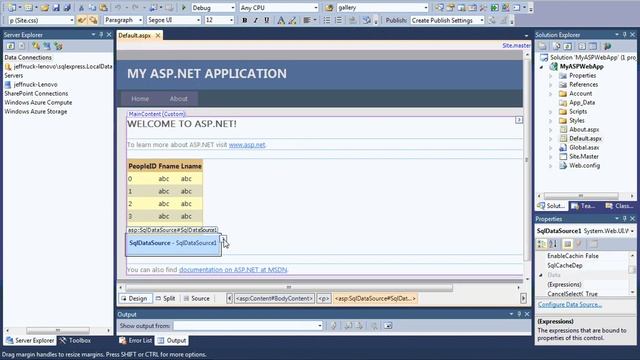The width and height of the screenshot is (640, 360).
Task: Open the SqlDataSource smart tag arrow
Action: tap(223, 238)
